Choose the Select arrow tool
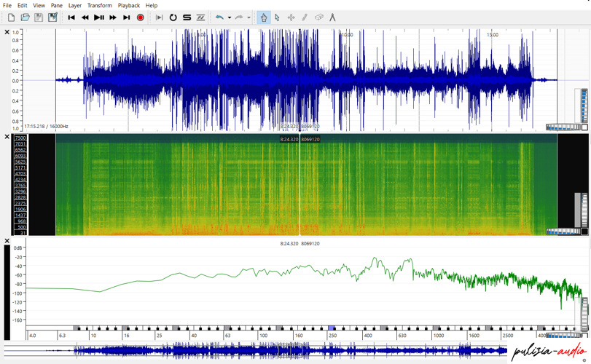Screen dimensions: 591x364 point(278,17)
